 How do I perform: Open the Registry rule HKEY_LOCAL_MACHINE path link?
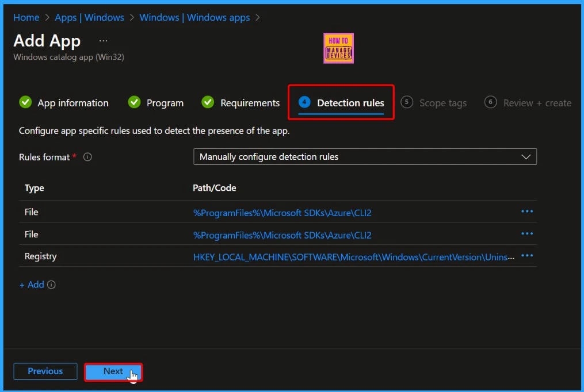pos(353,257)
